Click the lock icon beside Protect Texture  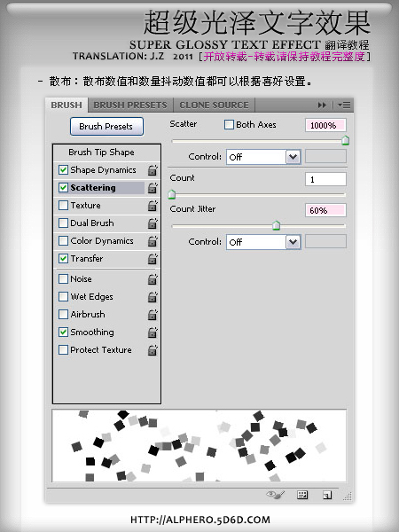153,350
